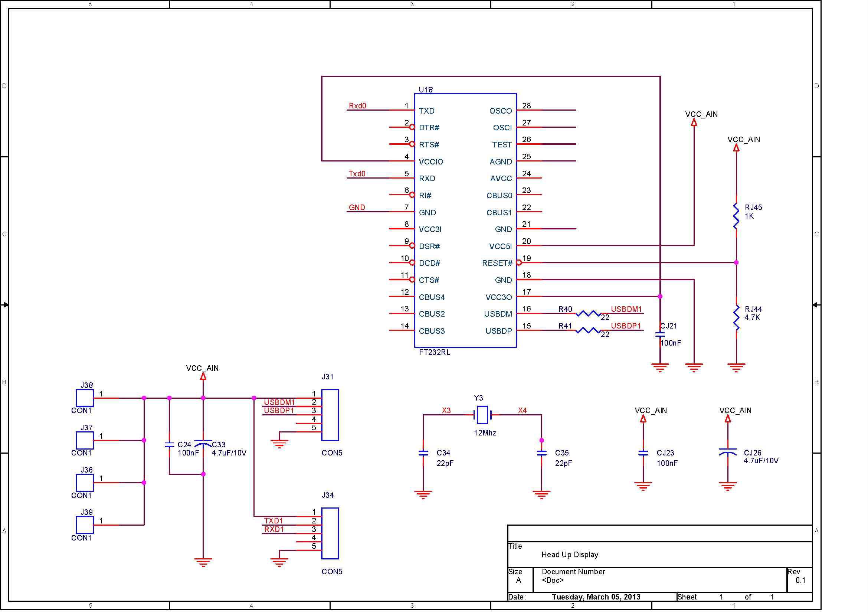Click the date Tuesday, March 05, 2013
Screen dimensions: 868x614
coord(596,597)
